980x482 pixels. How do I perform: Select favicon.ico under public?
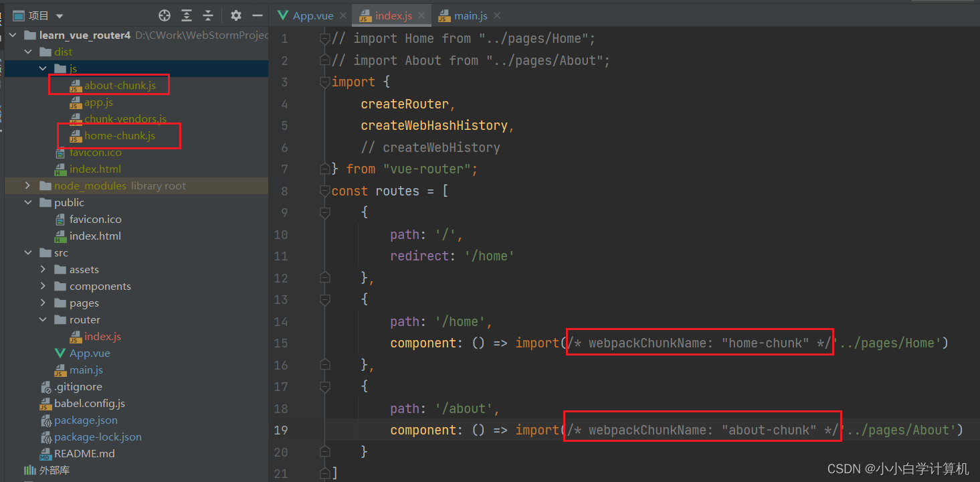(x=96, y=219)
